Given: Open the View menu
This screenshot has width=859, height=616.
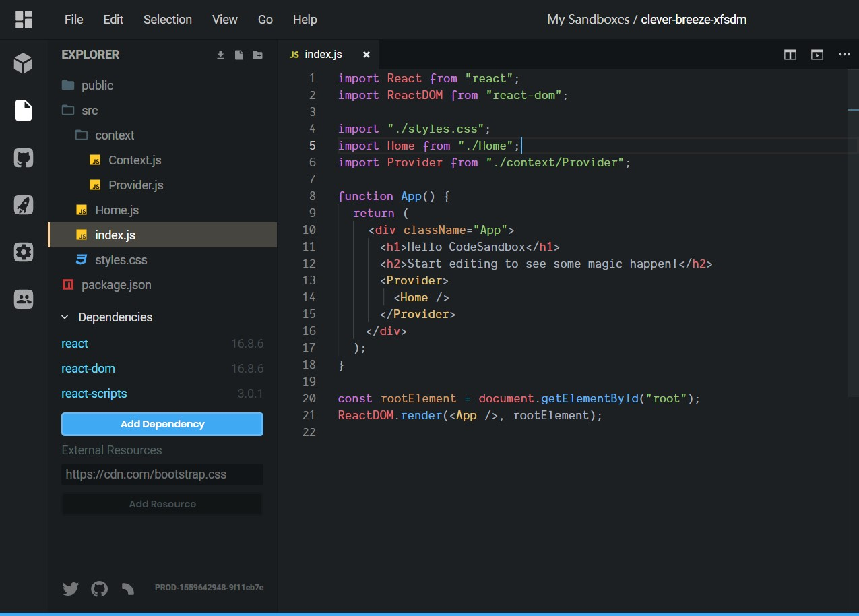Looking at the screenshot, I should pos(225,20).
